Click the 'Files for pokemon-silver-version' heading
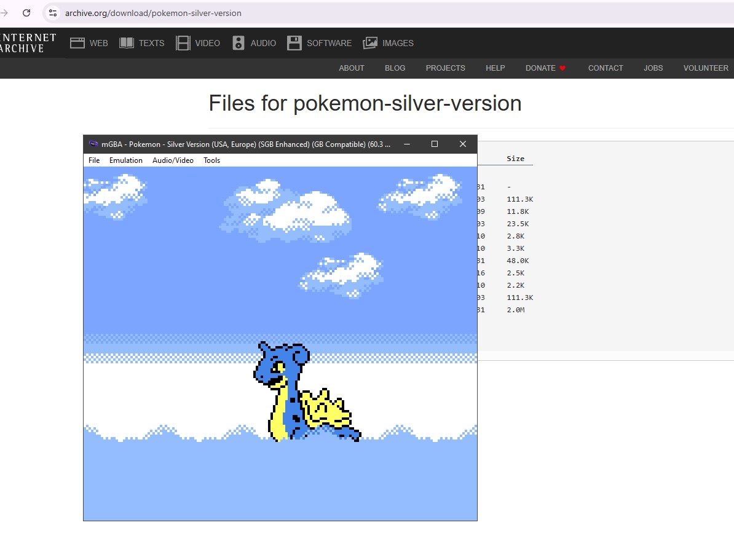Image resolution: width=734 pixels, height=560 pixels. pyautogui.click(x=365, y=103)
